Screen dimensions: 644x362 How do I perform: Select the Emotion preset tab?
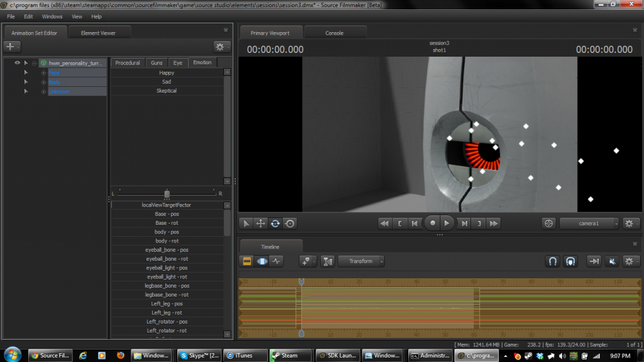[x=203, y=62]
